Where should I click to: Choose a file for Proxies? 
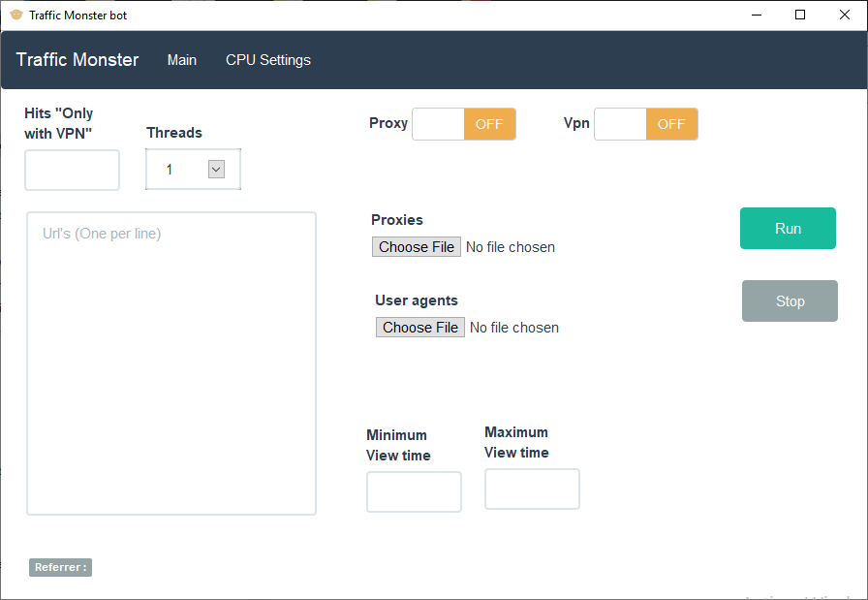click(417, 246)
